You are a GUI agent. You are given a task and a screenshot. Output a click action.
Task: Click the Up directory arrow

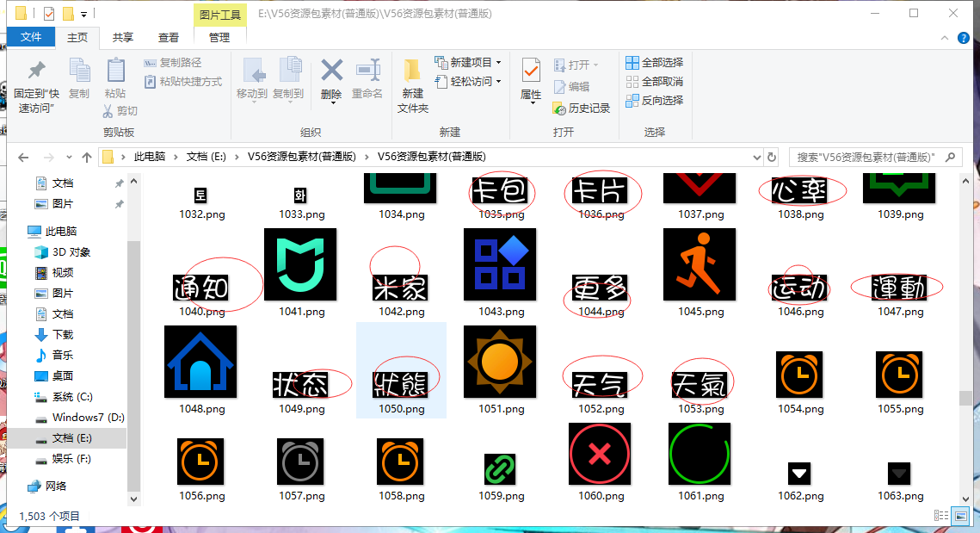[x=87, y=158]
